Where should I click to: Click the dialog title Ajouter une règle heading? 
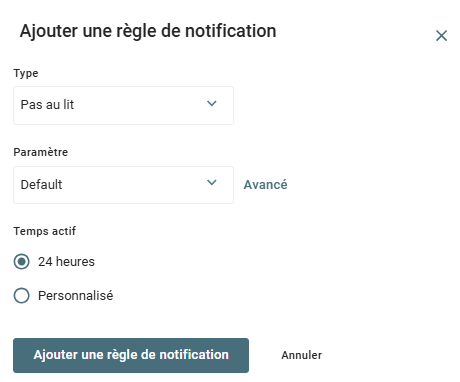click(148, 31)
